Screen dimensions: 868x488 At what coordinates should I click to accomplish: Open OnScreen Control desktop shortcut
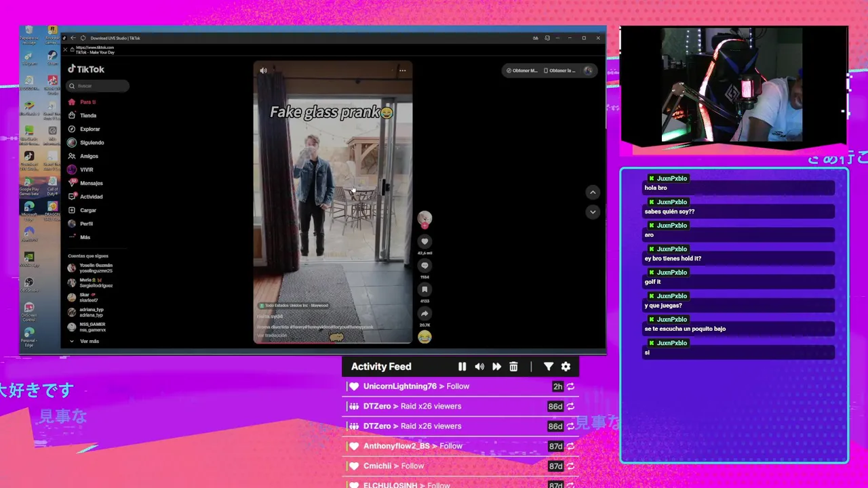(x=28, y=311)
